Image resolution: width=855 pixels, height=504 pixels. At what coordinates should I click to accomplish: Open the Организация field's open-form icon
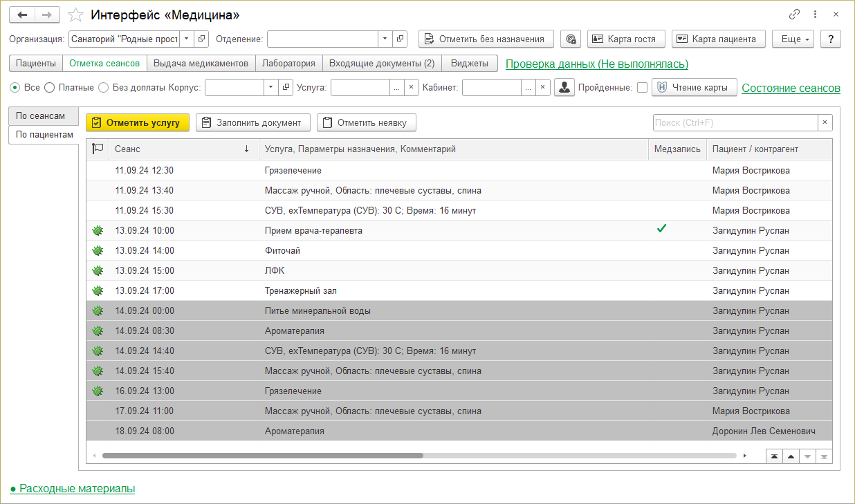(x=201, y=39)
